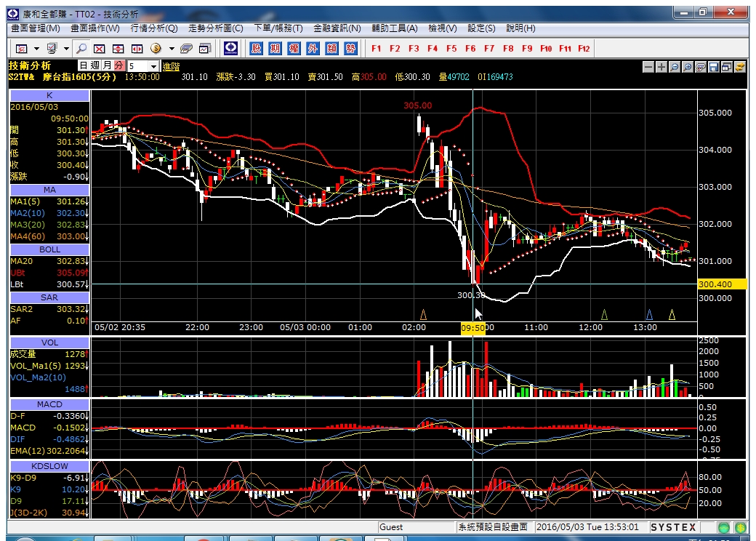Click the vertical split arrows toolbar icon
Image resolution: width=756 pixels, height=541 pixels.
tap(118, 49)
